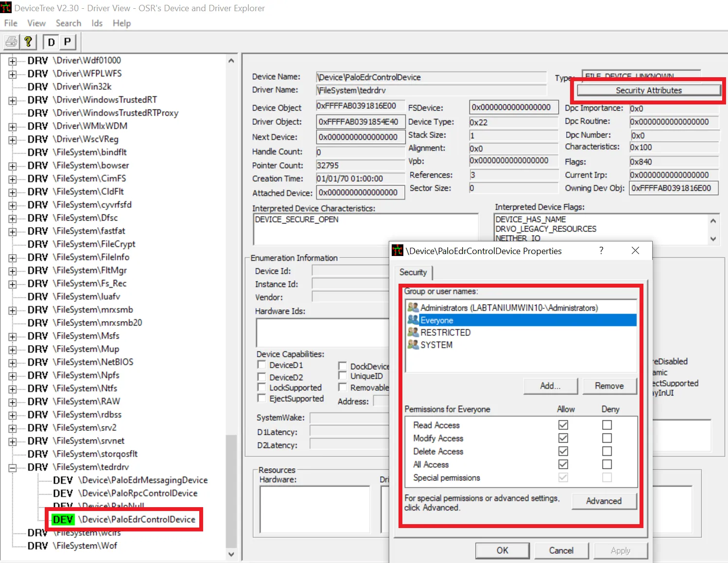Expand the \FileSystem\Ntfs driver node

coord(13,389)
